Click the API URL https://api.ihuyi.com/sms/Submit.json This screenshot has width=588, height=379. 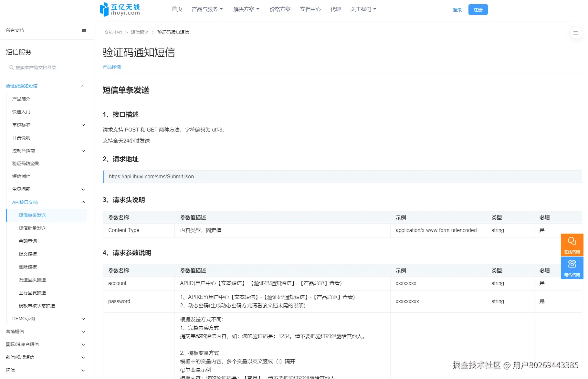[151, 177]
